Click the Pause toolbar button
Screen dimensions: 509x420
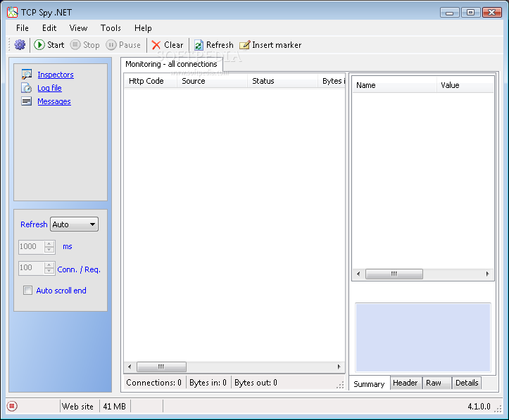pyautogui.click(x=123, y=45)
